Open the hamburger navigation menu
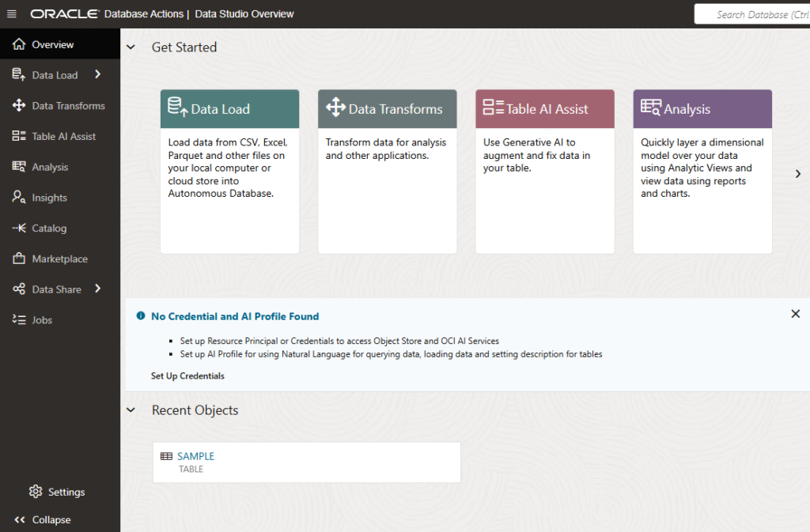 coord(12,14)
